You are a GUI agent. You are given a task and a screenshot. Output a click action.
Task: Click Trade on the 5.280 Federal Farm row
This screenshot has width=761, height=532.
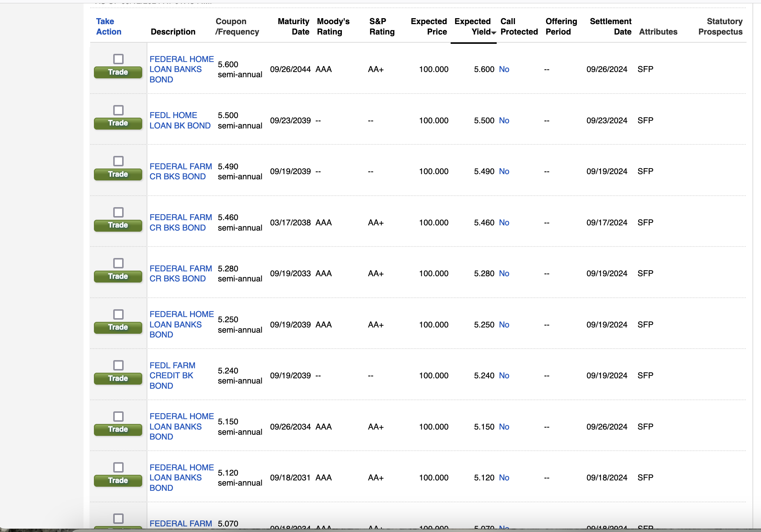click(x=118, y=277)
